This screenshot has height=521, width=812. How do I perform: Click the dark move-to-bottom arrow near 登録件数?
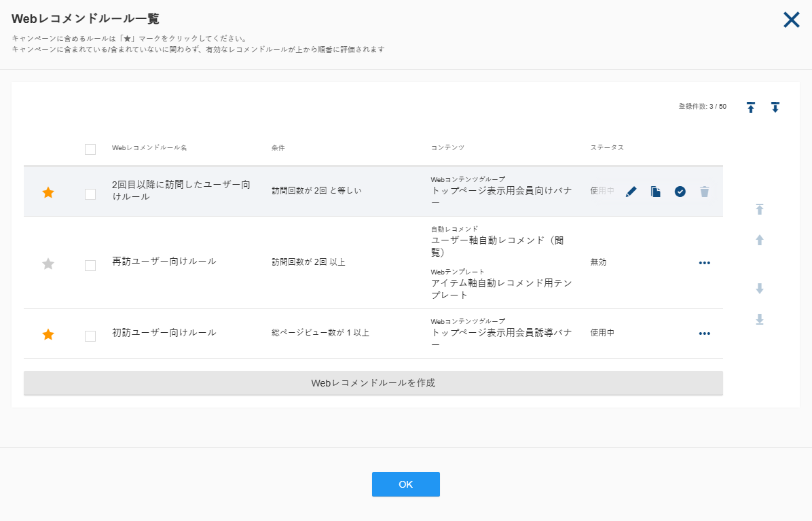coord(775,107)
